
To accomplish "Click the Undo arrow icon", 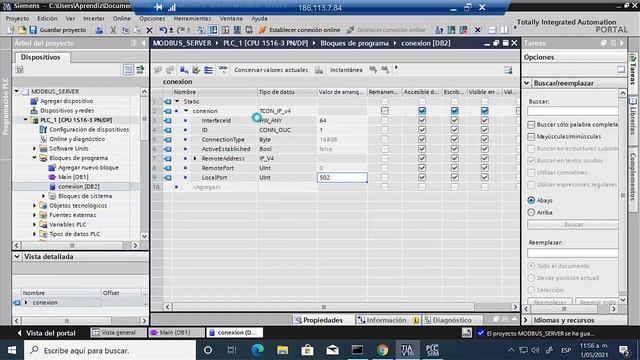I will pos(163,30).
